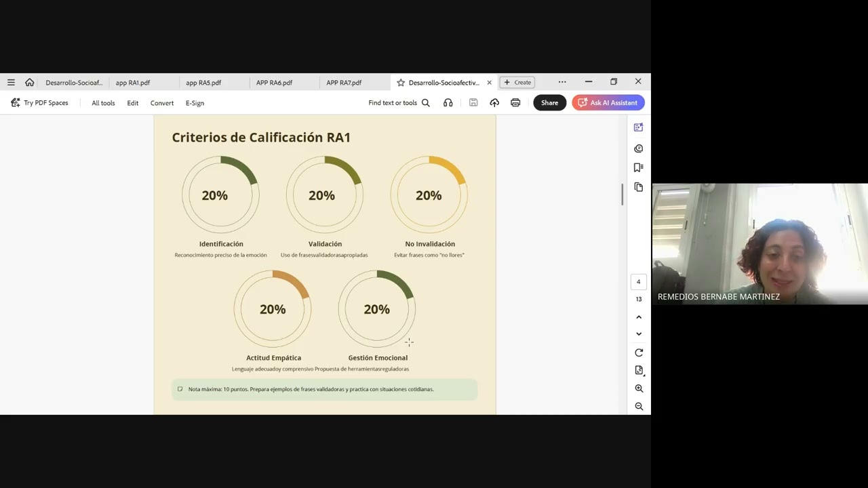The image size is (868, 488).
Task: Click the Share button
Action: pos(549,103)
